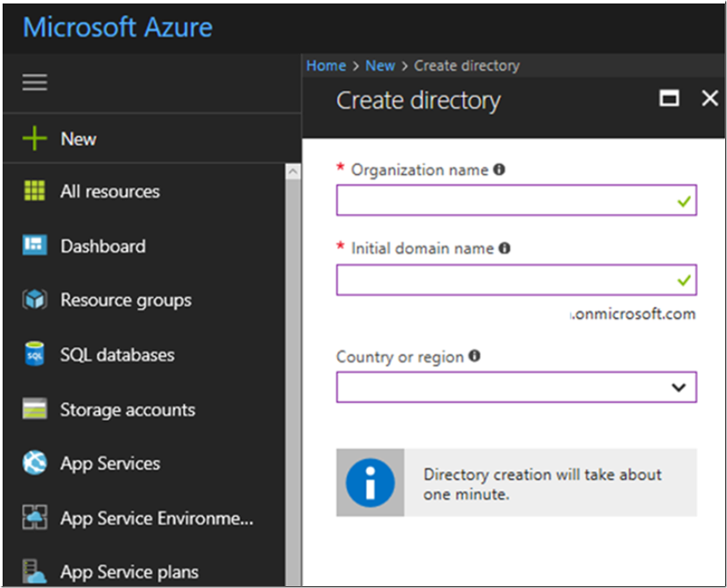
Task: Click the Storage accounts icon
Action: click(35, 409)
